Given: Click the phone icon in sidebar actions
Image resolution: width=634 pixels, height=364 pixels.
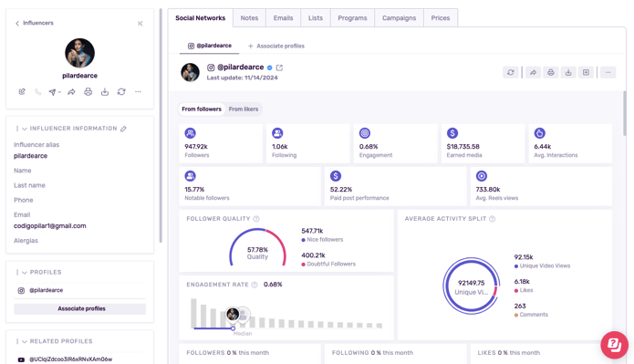Looking at the screenshot, I should (x=37, y=92).
